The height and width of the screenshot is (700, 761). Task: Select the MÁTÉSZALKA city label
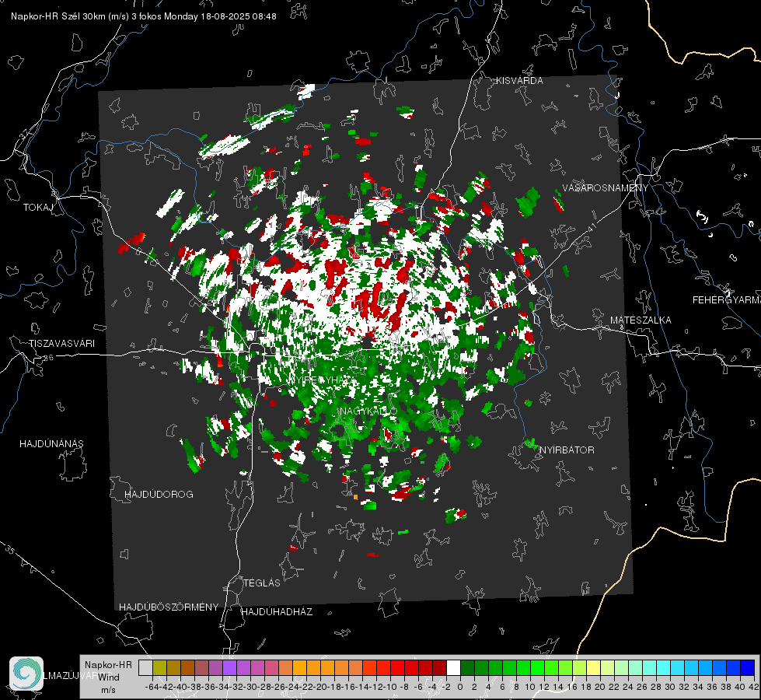641,320
